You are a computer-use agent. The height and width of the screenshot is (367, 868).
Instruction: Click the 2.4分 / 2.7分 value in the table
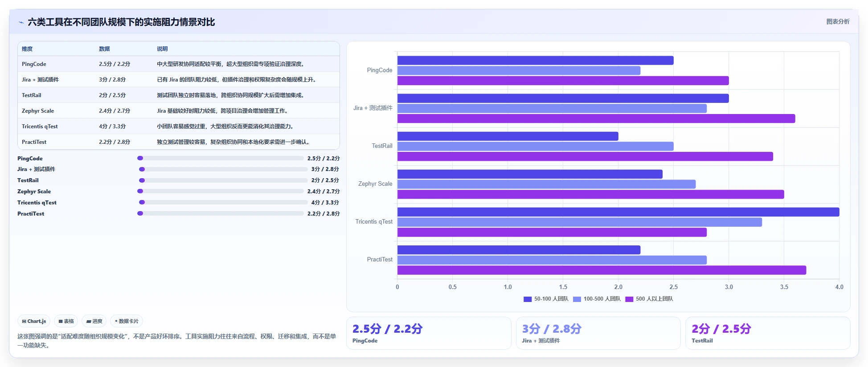tap(115, 111)
